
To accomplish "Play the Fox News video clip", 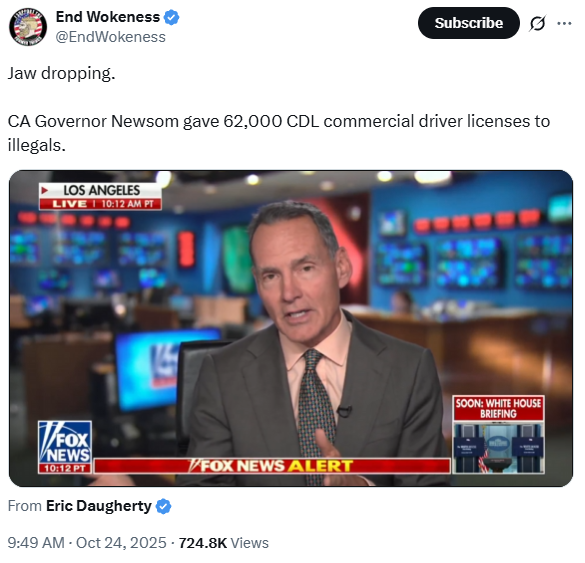I will 291,328.
